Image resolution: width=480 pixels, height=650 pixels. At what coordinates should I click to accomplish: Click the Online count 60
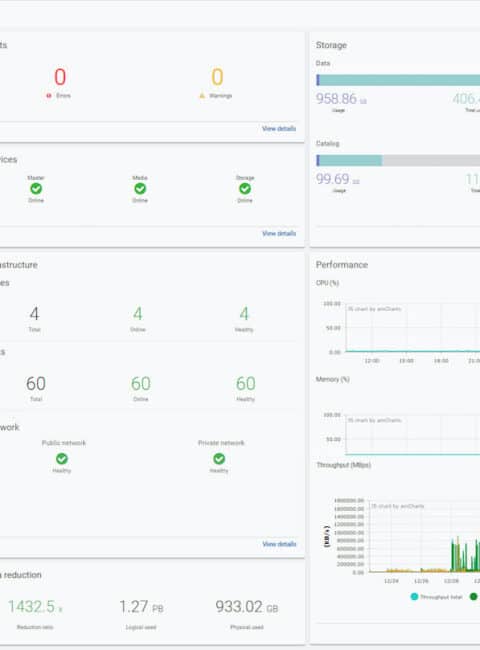coord(141,383)
